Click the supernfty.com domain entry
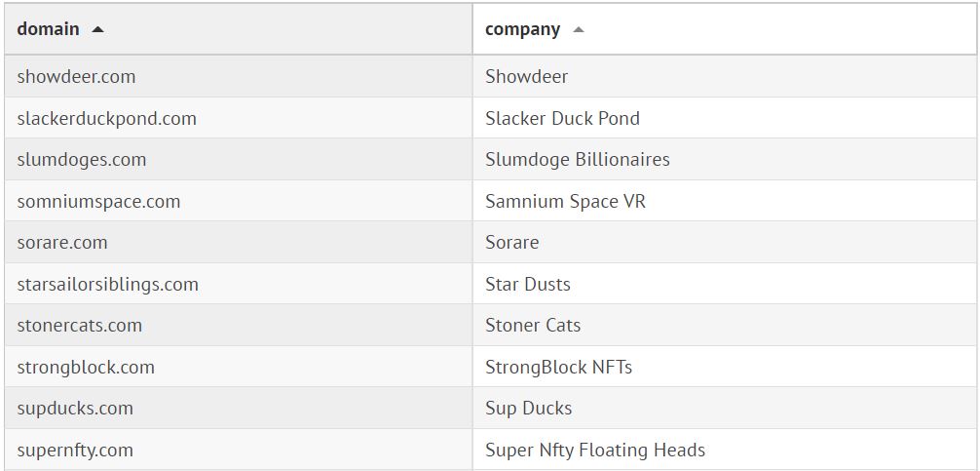980x471 pixels. tap(75, 450)
